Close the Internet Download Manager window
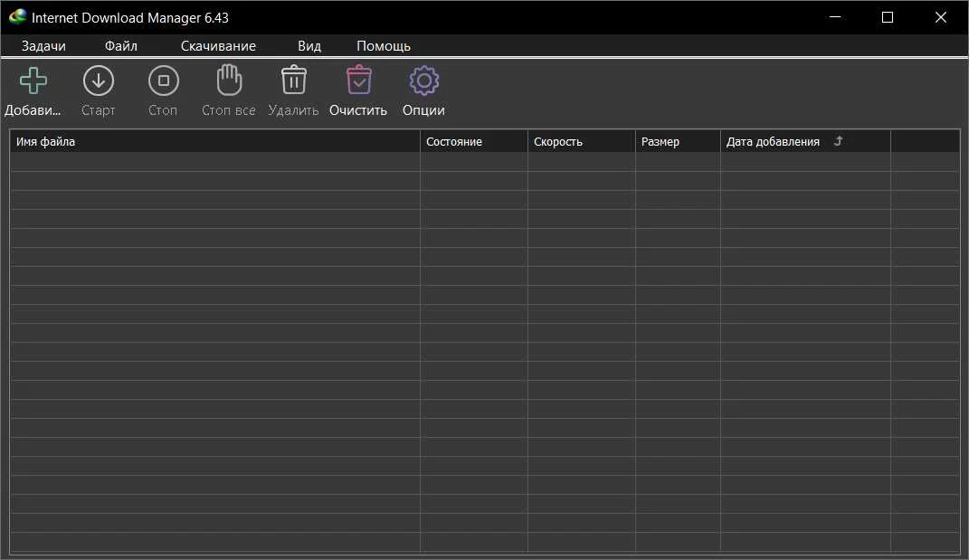 click(941, 17)
